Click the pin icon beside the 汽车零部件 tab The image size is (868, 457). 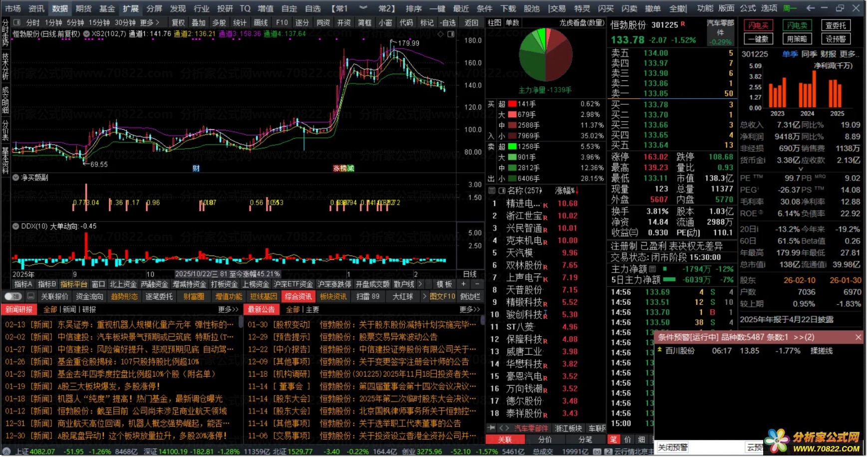tap(492, 428)
